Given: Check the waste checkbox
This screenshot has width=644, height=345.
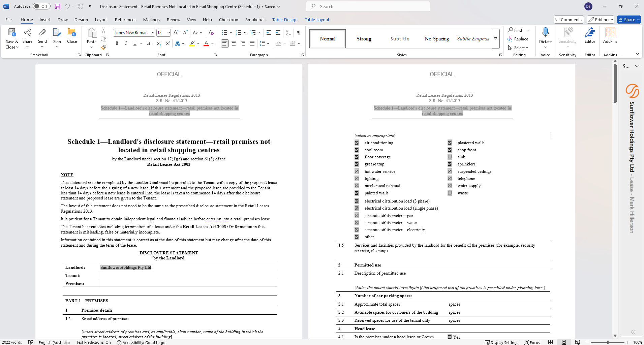Looking at the screenshot, I should point(450,193).
